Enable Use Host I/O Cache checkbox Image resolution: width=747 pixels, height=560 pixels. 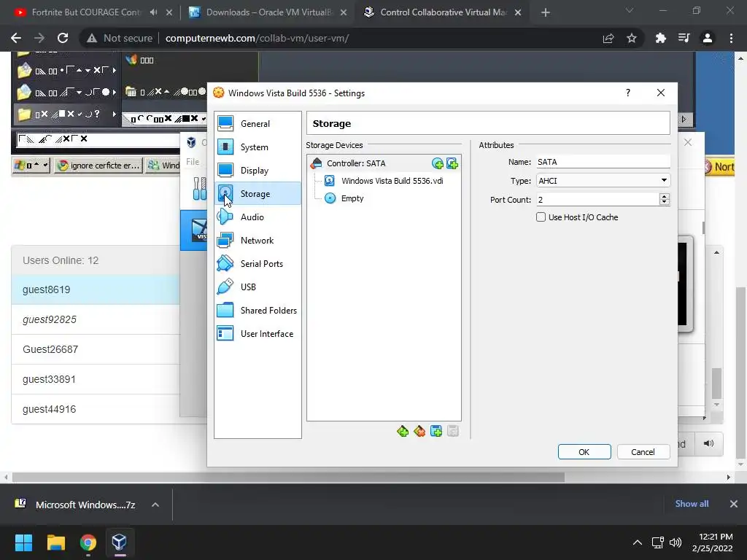(x=541, y=217)
